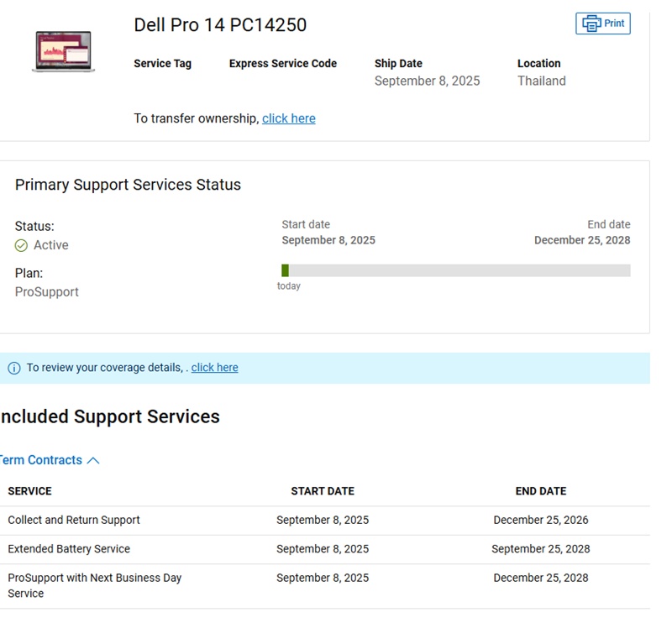Click the END DATE column header

click(541, 491)
